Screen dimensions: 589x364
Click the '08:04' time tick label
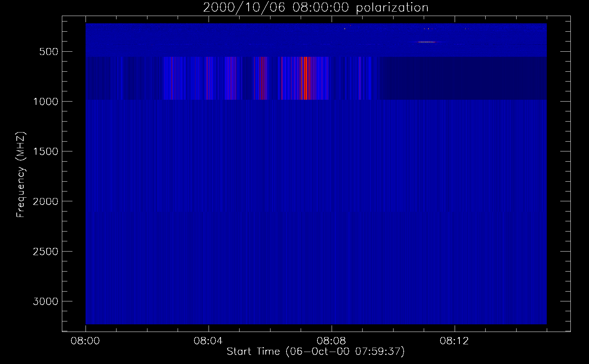coord(209,341)
